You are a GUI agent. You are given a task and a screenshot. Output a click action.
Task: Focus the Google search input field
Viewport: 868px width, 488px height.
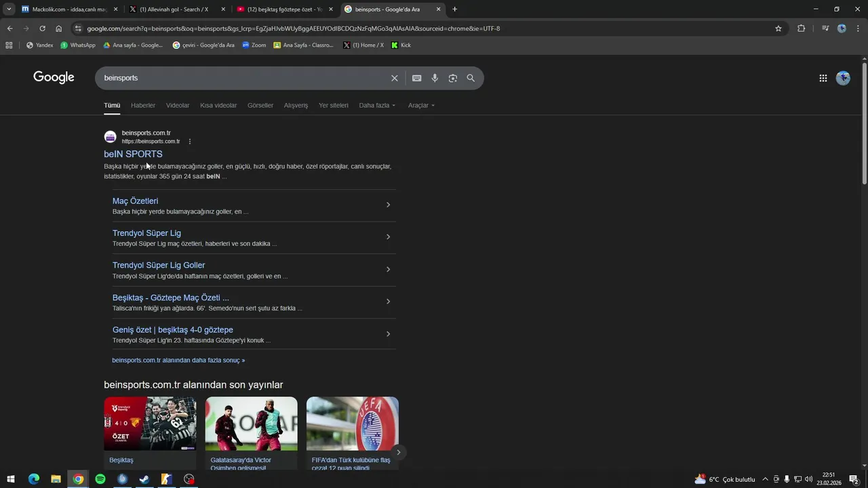tap(244, 78)
